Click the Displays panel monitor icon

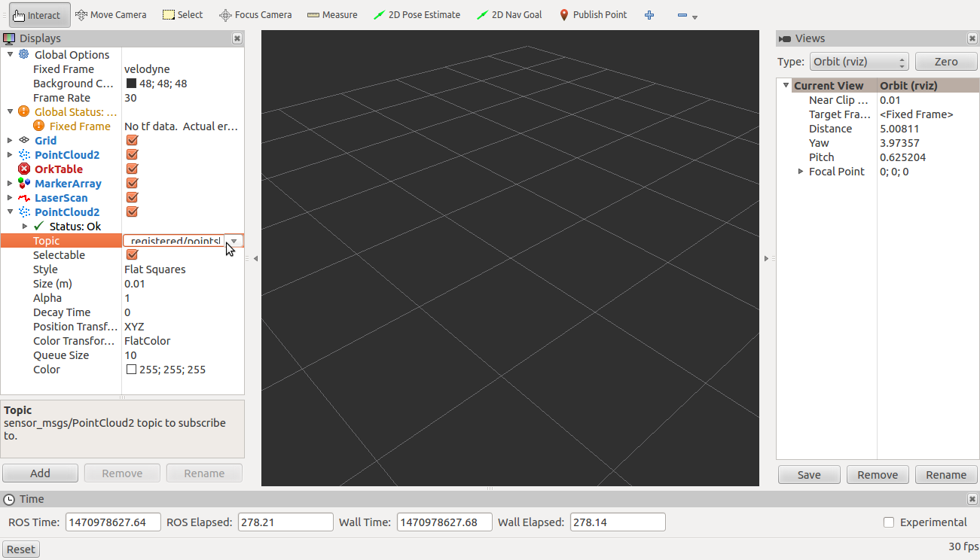[9, 38]
